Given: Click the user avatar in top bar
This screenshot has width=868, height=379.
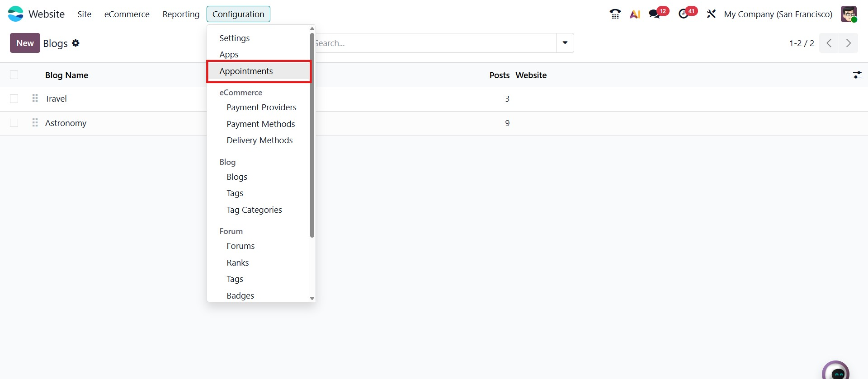Looking at the screenshot, I should 849,14.
